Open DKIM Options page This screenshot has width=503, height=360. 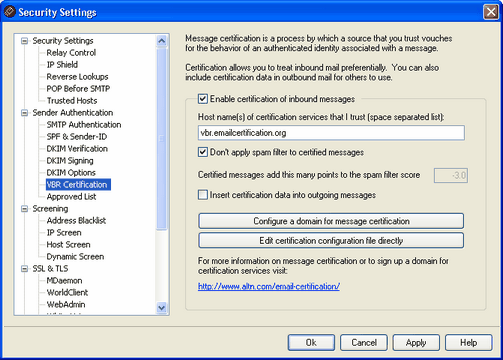pyautogui.click(x=71, y=173)
